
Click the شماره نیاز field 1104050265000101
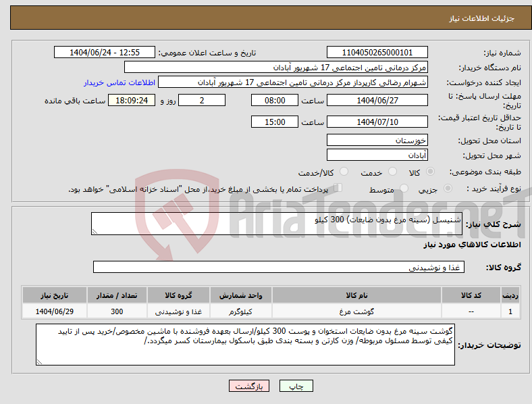(377, 53)
